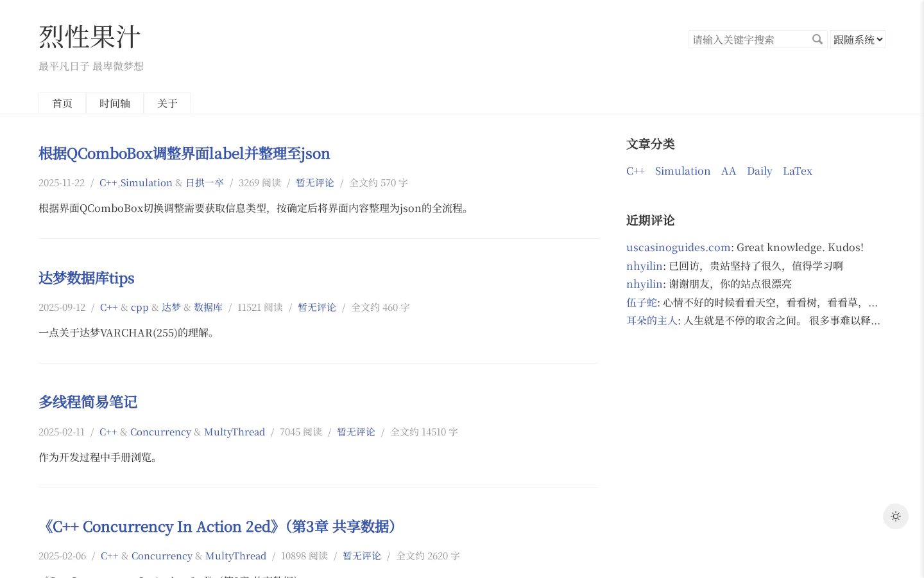
Task: Select LaTex category in sidebar
Action: tap(798, 171)
